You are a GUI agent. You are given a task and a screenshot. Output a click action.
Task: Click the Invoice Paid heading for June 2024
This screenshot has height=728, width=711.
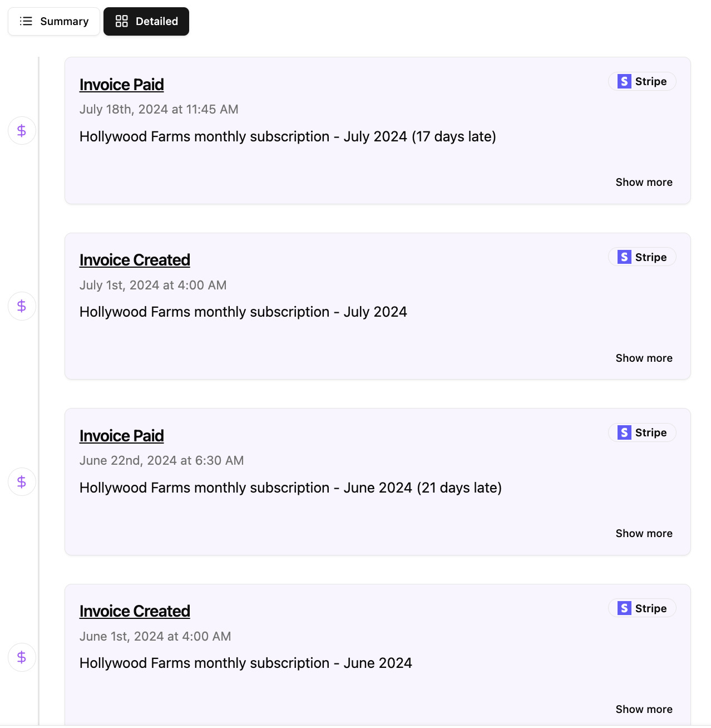click(121, 435)
